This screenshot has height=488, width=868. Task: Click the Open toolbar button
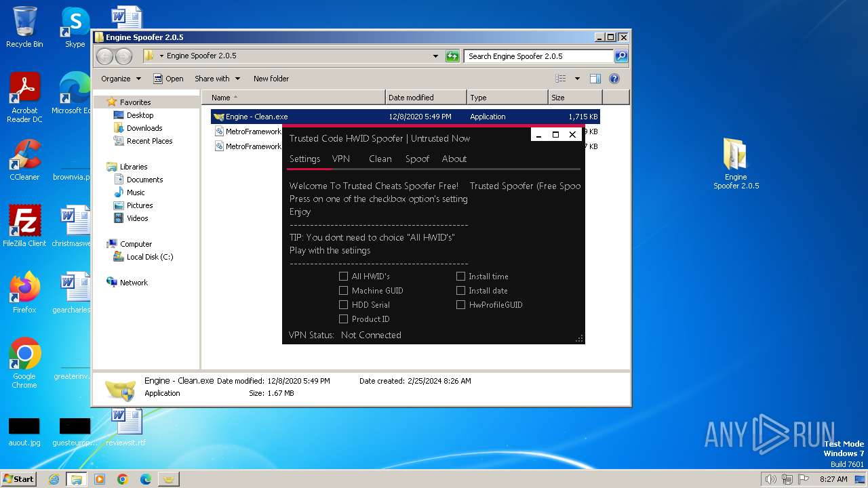pos(168,79)
